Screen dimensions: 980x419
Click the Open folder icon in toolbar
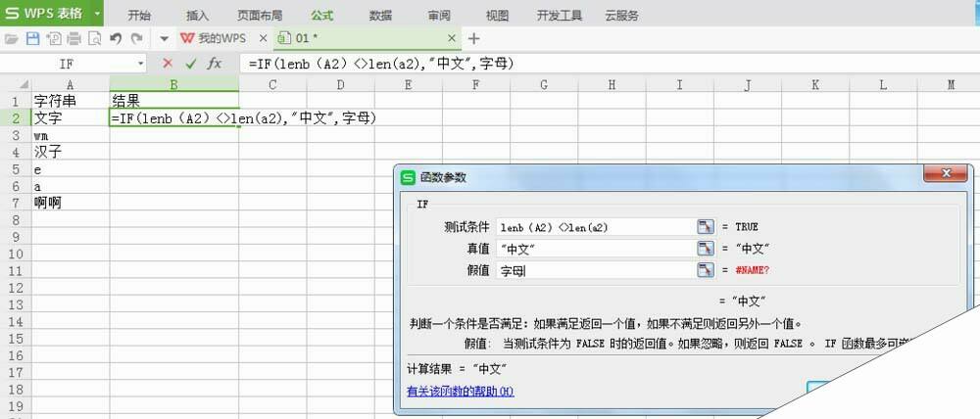tap(12, 38)
